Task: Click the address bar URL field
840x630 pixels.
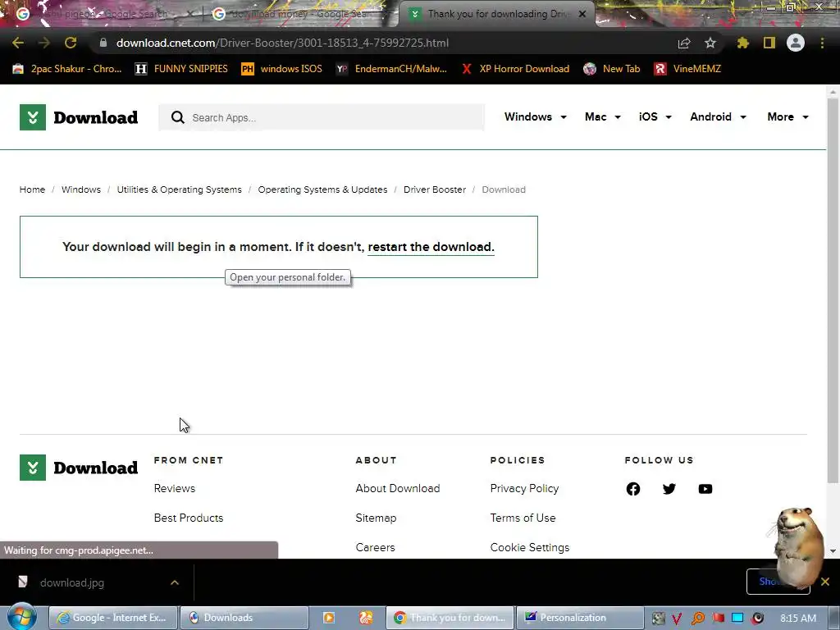Action: (386, 43)
